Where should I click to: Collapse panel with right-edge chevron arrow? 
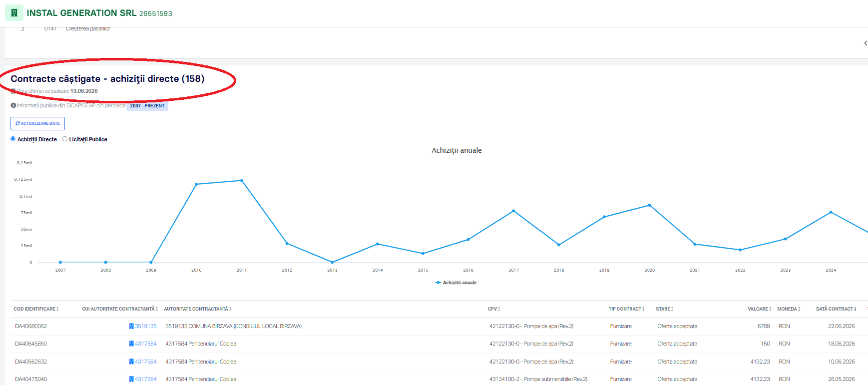point(866,43)
